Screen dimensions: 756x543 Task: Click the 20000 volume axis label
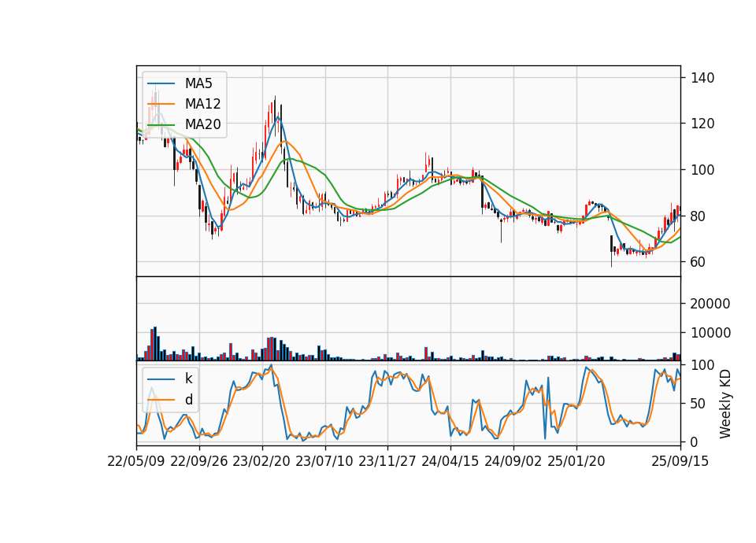pos(710,304)
